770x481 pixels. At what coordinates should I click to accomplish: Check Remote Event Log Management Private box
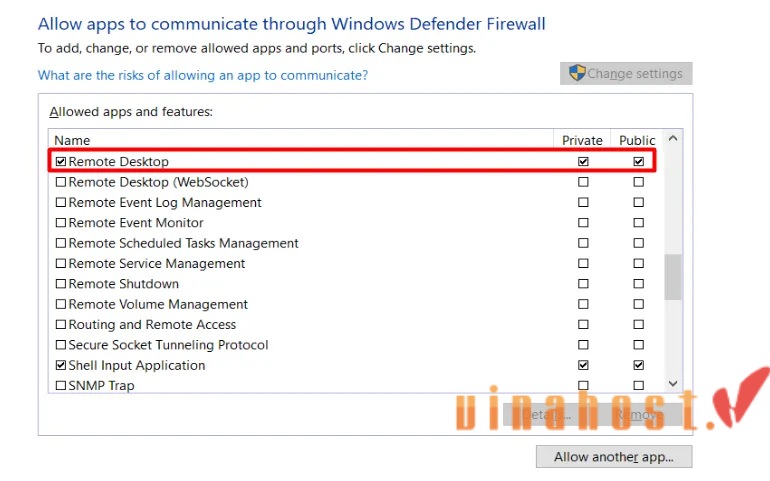pos(583,202)
